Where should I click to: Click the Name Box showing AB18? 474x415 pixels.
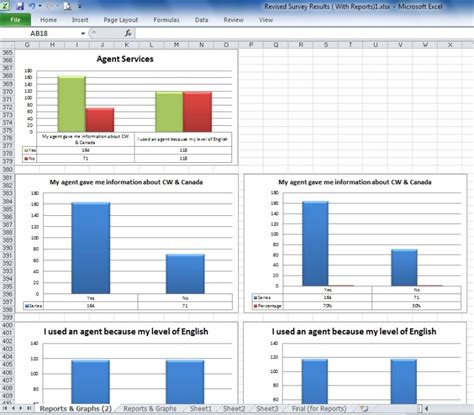(40, 33)
